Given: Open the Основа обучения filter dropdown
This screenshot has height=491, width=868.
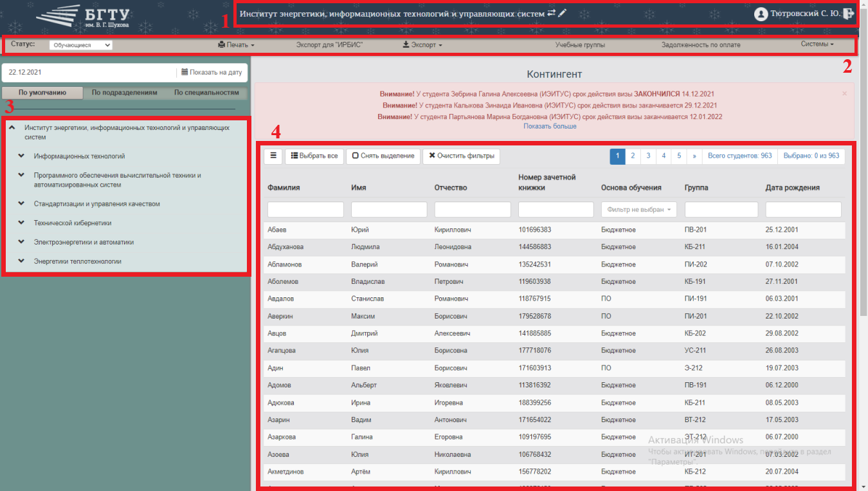Looking at the screenshot, I should (x=639, y=209).
